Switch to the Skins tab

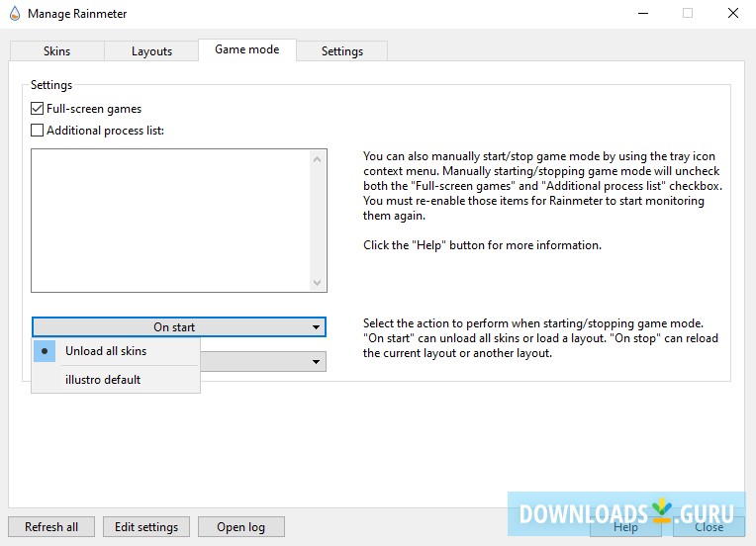pyautogui.click(x=56, y=51)
